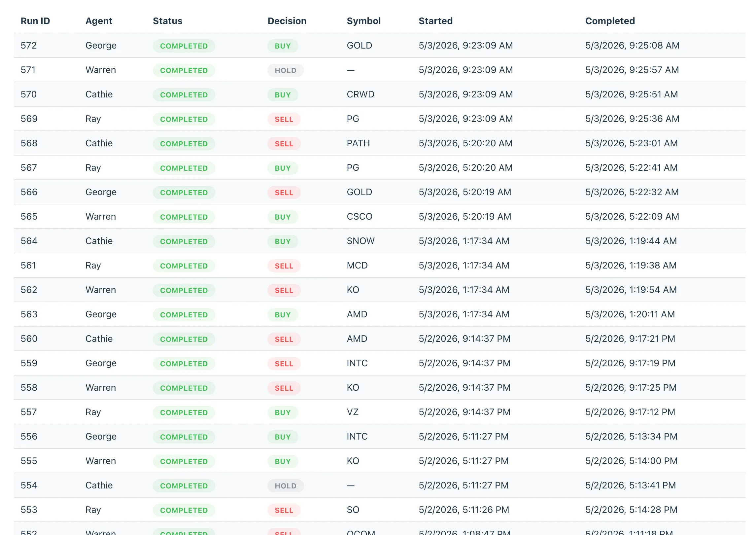Click the SO symbol cell
Viewport: 756px width, 535px height.
353,510
